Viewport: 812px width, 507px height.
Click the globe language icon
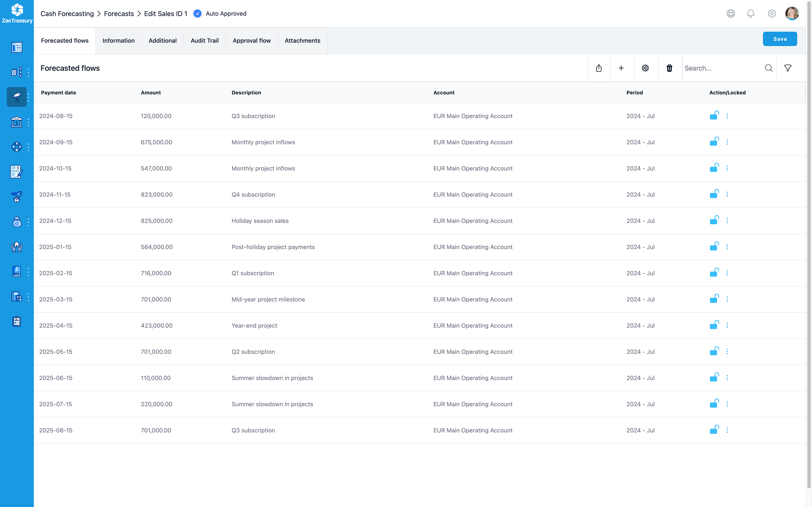tap(731, 13)
